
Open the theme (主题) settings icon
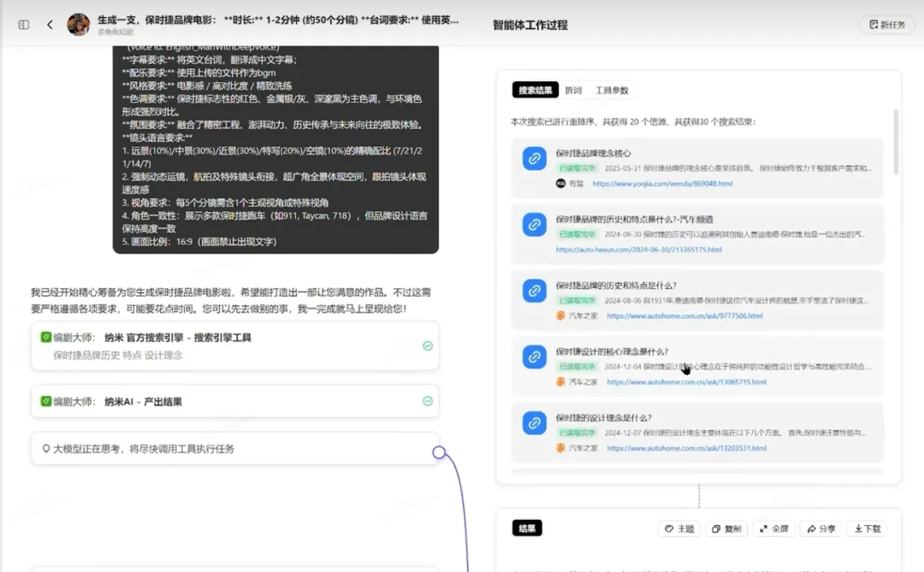[x=673, y=528]
